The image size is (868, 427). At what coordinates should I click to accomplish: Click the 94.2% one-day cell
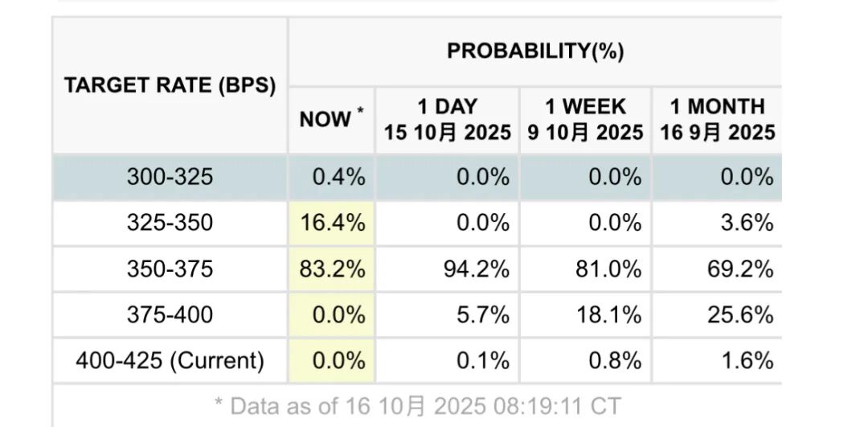[476, 269]
